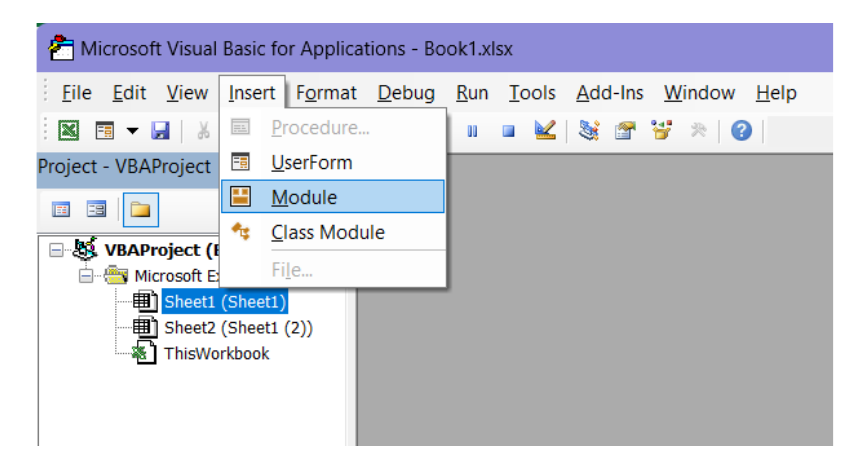
Task: Open the Debug menu
Action: point(406,93)
